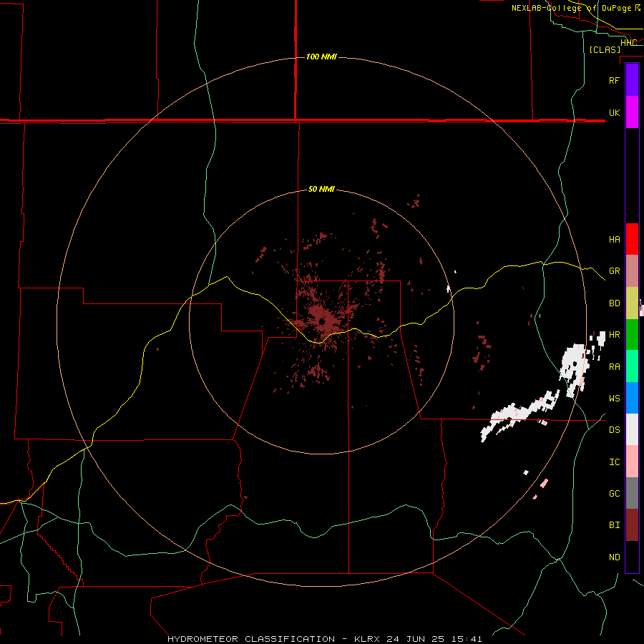
Task: Click the "ND" legend label text
Action: (614, 557)
